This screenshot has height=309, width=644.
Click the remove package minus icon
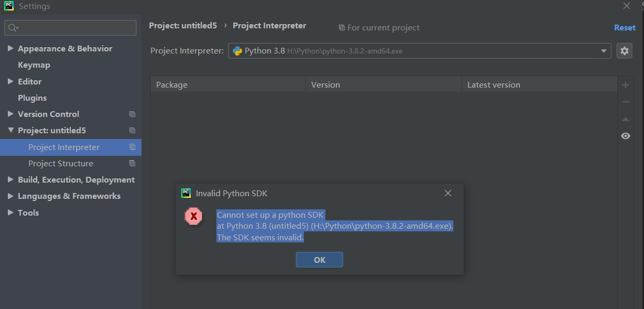click(625, 102)
